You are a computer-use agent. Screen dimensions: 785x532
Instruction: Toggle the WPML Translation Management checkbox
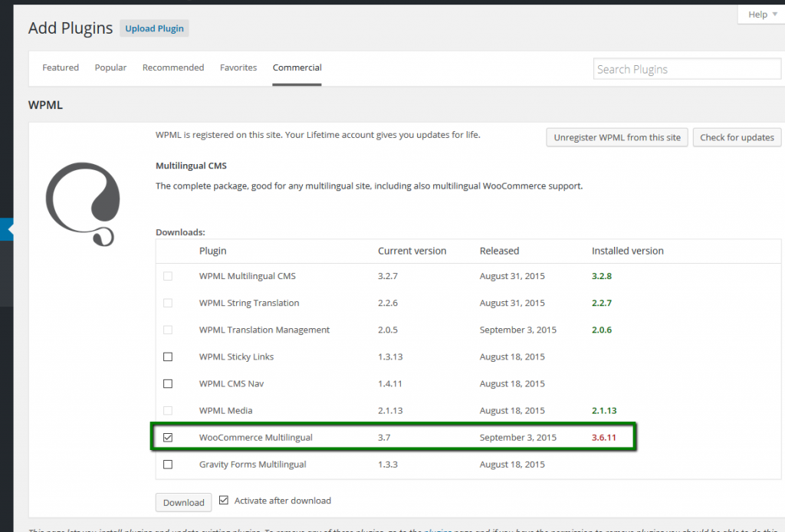pos(168,330)
